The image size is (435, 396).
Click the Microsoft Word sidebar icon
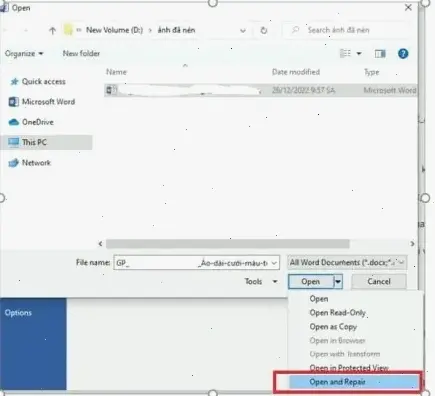[x=13, y=102]
